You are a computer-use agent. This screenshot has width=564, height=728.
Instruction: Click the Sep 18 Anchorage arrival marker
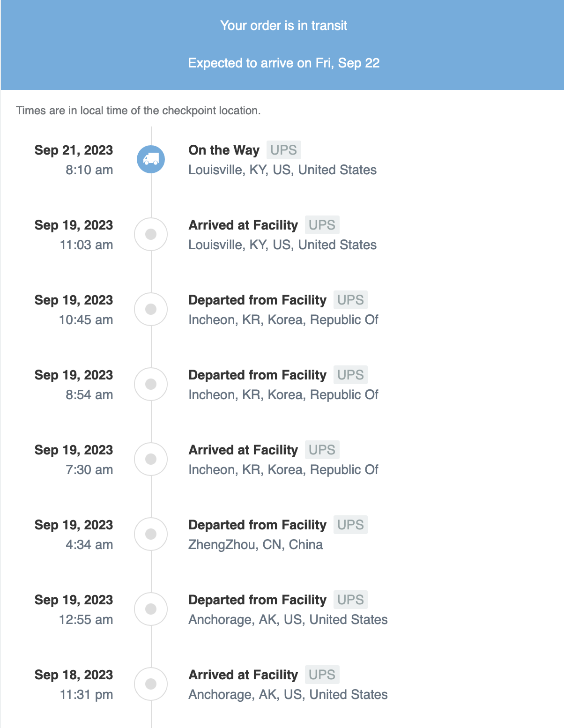pos(151,684)
